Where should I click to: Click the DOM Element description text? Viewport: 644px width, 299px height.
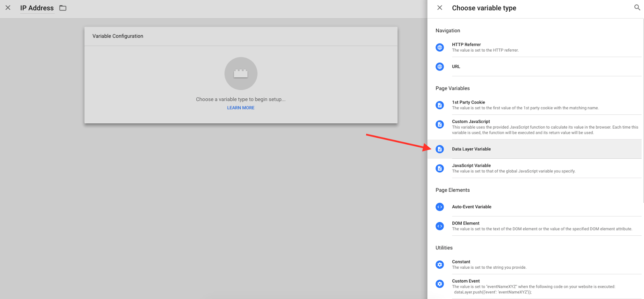pos(542,229)
